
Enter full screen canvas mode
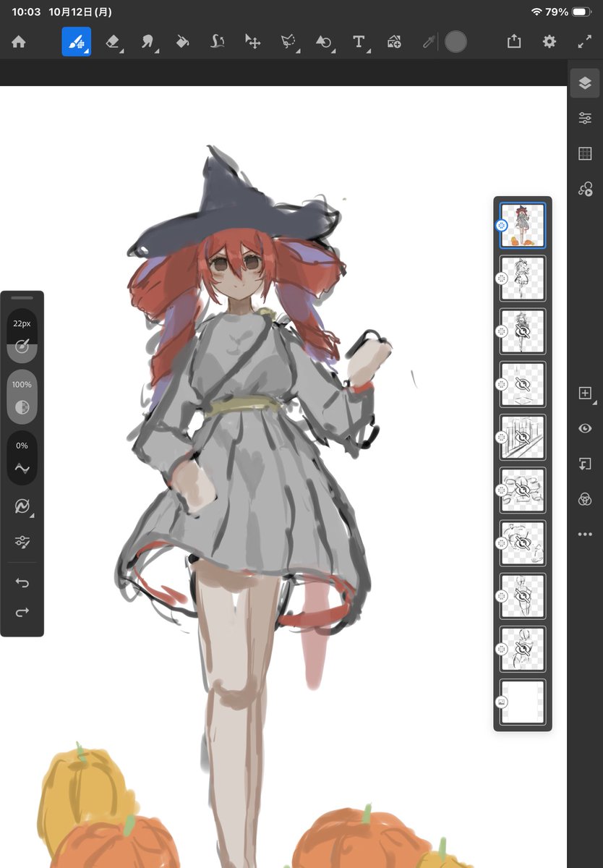tap(585, 42)
